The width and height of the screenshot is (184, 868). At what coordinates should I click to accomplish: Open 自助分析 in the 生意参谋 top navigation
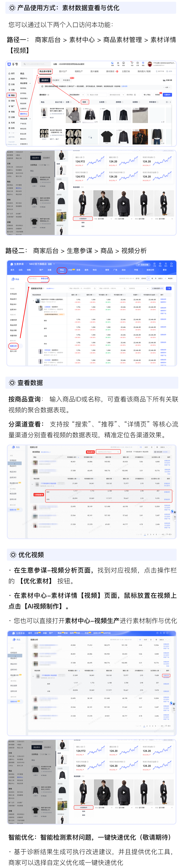pos(150,270)
